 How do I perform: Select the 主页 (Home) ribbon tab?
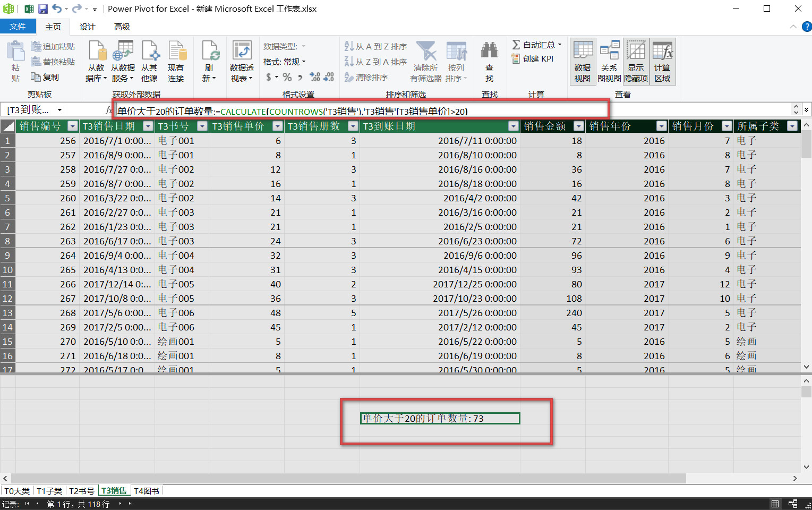53,27
